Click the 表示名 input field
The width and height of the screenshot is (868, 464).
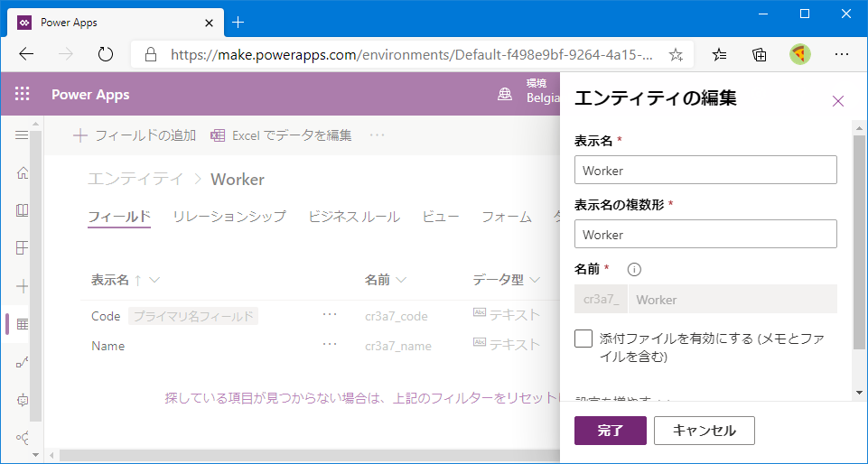pos(705,170)
